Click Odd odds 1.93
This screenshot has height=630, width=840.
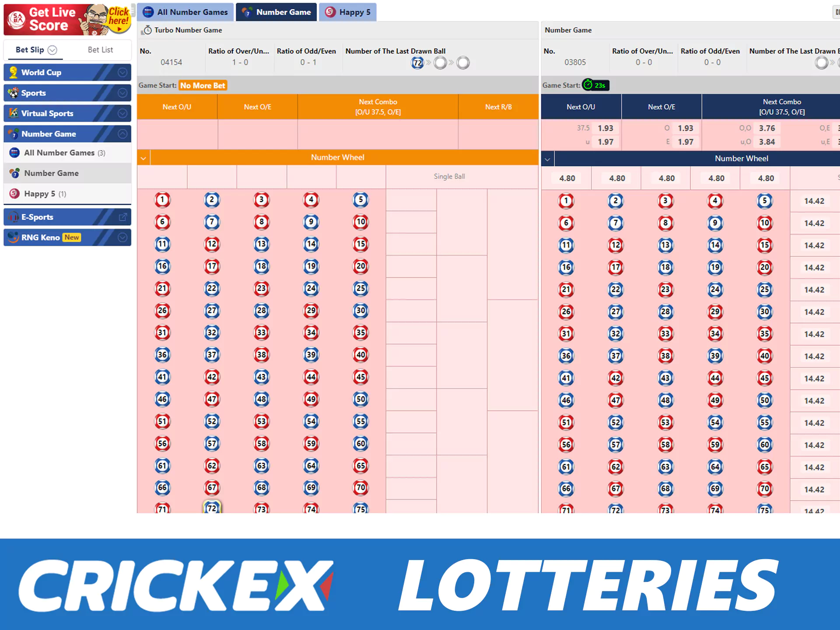coord(686,128)
